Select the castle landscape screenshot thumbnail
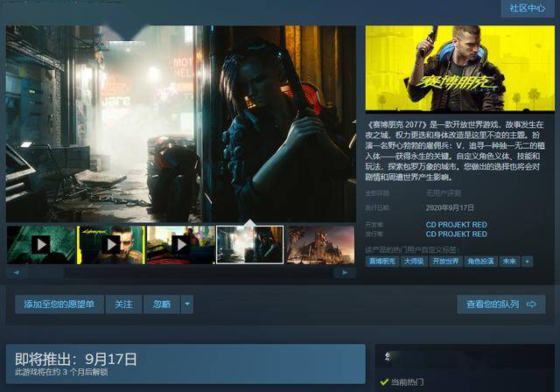The width and height of the screenshot is (560, 392). click(x=321, y=245)
